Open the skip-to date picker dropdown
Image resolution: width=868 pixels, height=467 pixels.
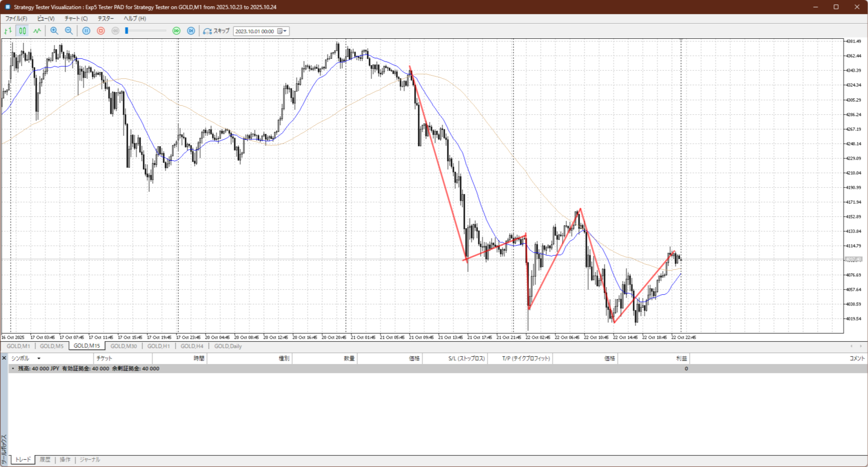(285, 31)
